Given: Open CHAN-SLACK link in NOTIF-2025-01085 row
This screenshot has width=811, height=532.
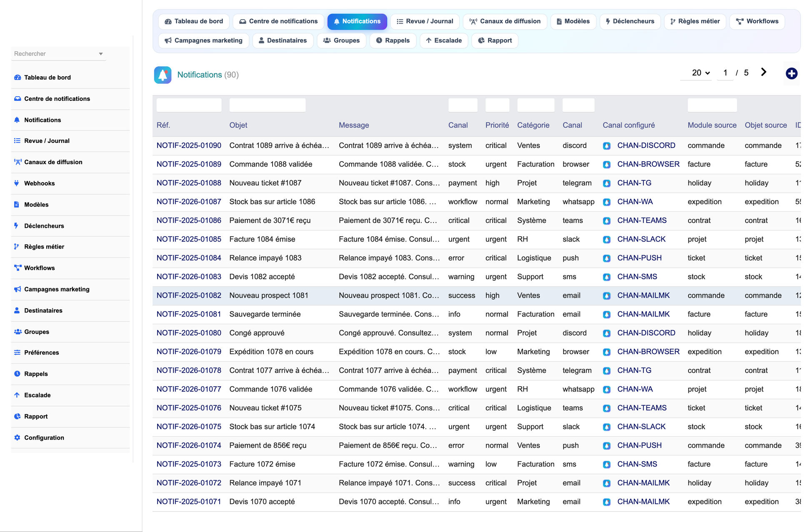Looking at the screenshot, I should tap(641, 239).
